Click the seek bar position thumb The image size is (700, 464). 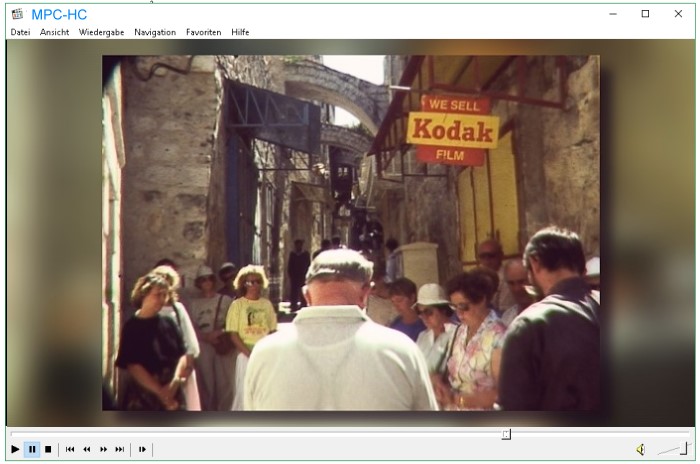[x=506, y=434]
